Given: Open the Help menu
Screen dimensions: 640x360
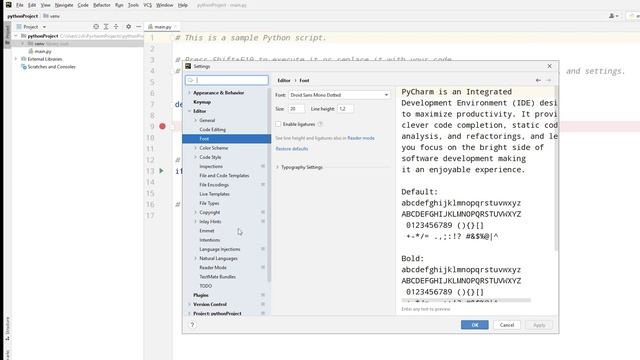Looking at the screenshot, I should pyautogui.click(x=182, y=5).
